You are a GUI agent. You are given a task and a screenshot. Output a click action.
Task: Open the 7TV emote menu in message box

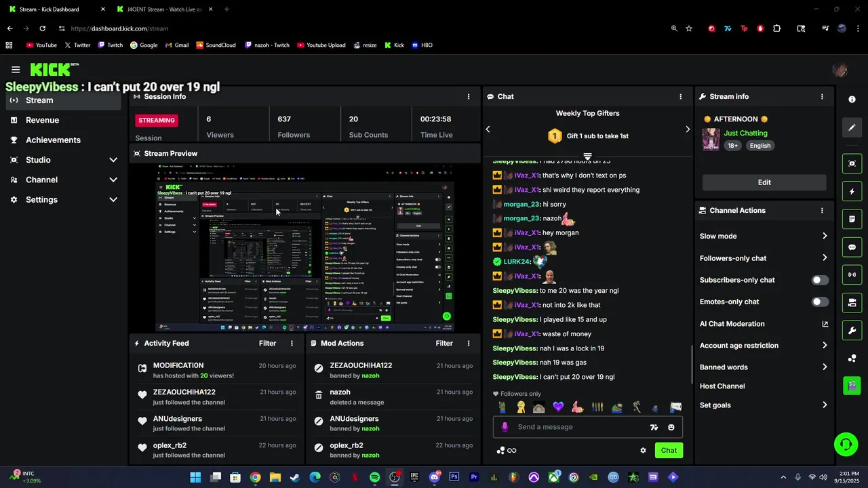(654, 427)
